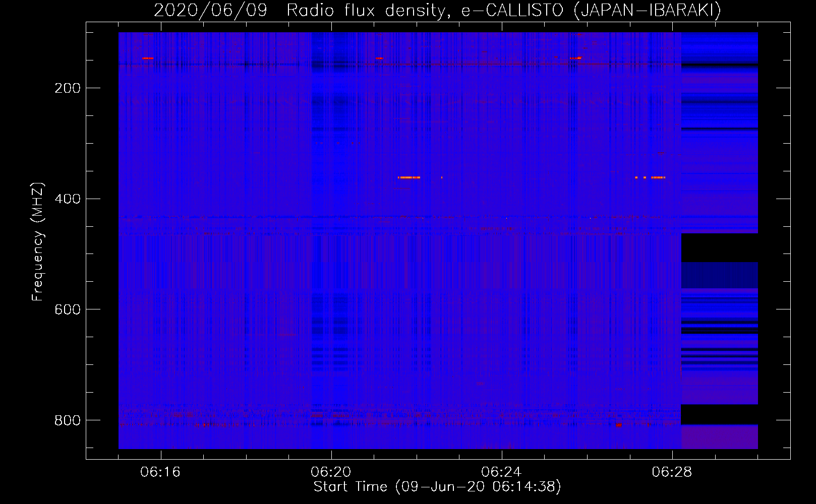Click the plot title mentioning e-CALLISTO JAPAN-IBARAKI

click(437, 11)
